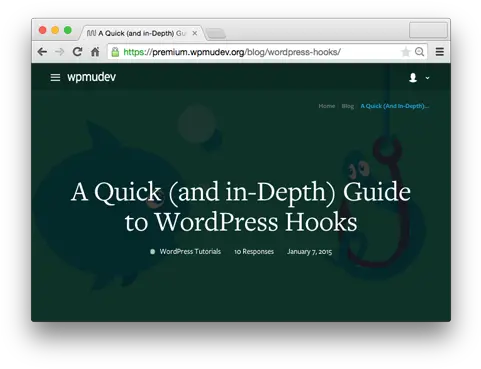Open the WordPress Tutorials category link

pos(190,251)
